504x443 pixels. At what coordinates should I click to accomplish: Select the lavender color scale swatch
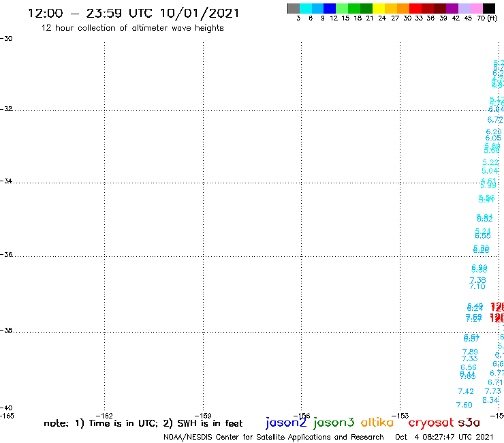coord(464,8)
